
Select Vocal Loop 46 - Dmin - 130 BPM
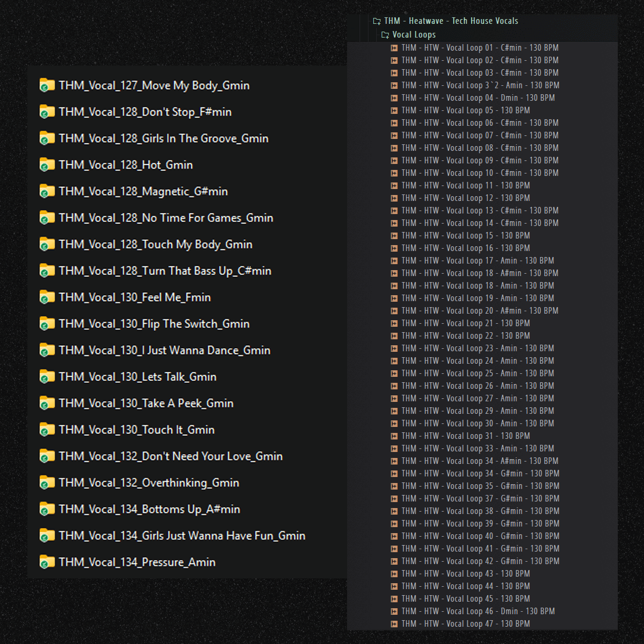click(478, 611)
